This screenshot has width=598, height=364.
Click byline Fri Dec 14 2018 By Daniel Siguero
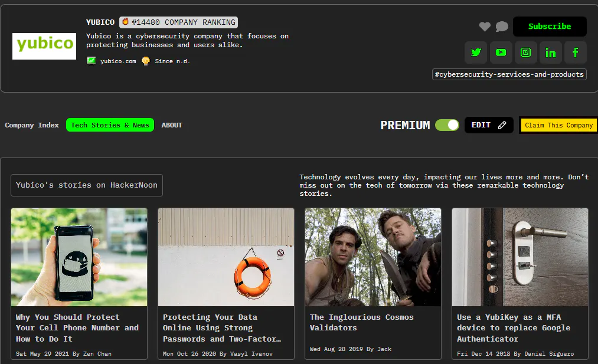(x=515, y=354)
